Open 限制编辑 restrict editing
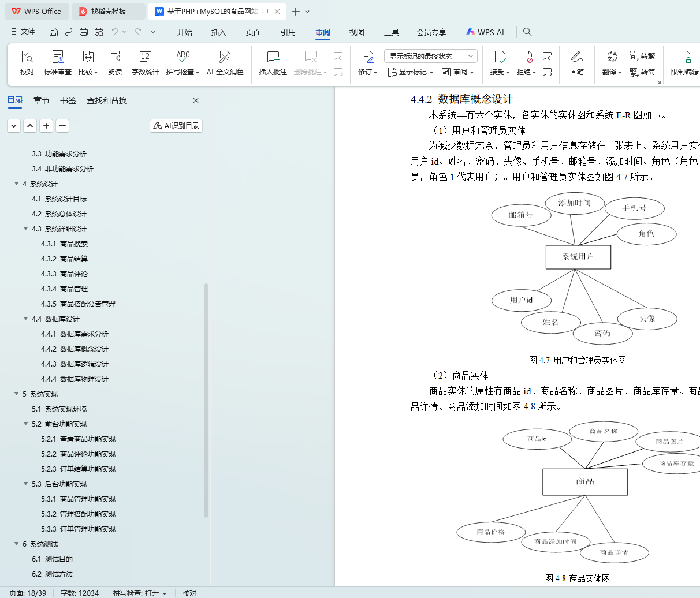Image resolution: width=700 pixels, height=598 pixels. [685, 63]
